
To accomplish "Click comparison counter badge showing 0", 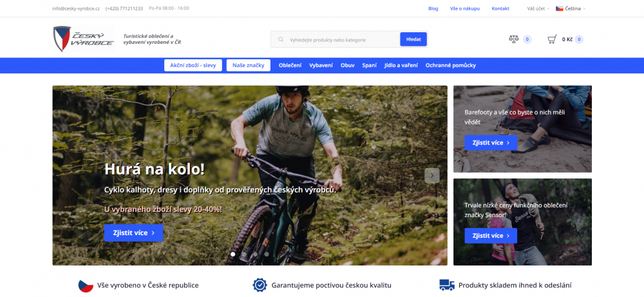I will [x=527, y=39].
